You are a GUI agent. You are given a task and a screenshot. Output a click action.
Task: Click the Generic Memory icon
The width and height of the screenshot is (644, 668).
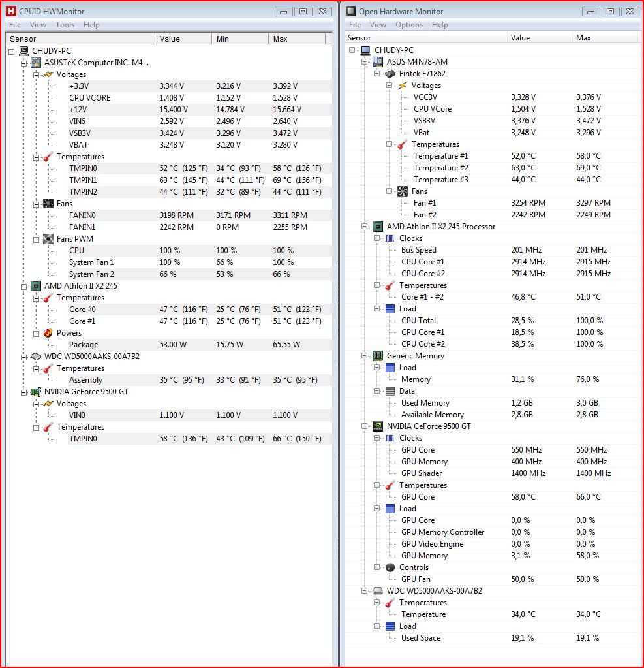coord(378,356)
